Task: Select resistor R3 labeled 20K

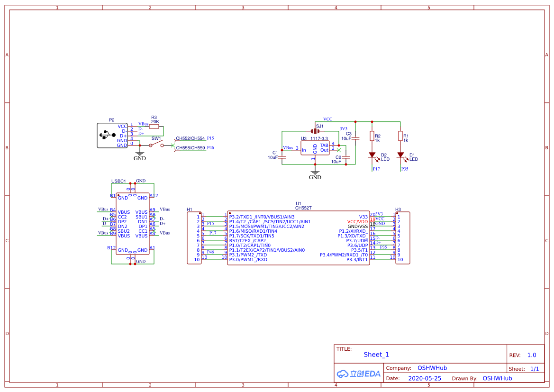Action: point(153,126)
